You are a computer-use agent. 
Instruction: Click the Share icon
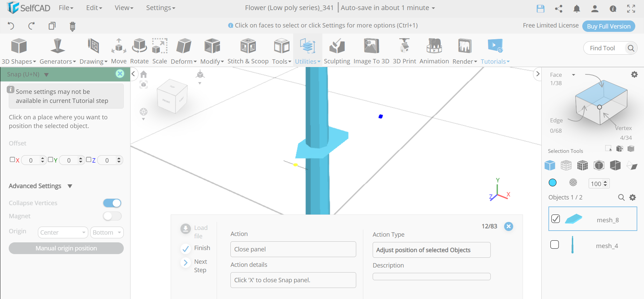tap(558, 9)
